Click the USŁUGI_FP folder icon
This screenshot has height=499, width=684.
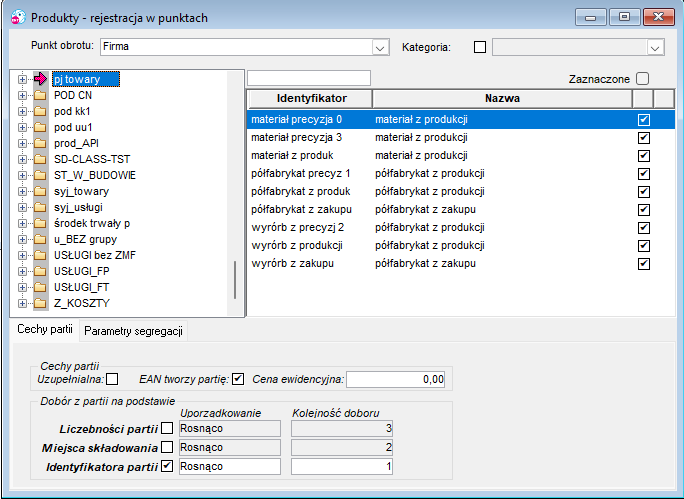coord(40,271)
